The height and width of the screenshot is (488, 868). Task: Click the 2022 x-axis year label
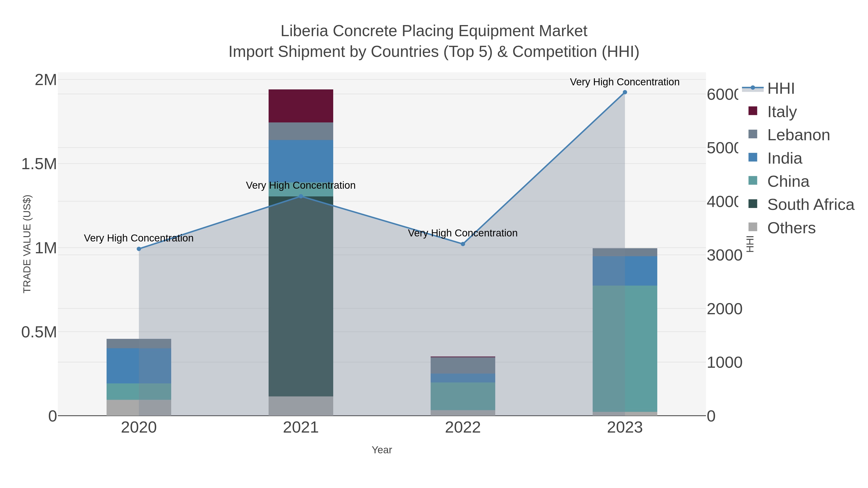(x=463, y=428)
